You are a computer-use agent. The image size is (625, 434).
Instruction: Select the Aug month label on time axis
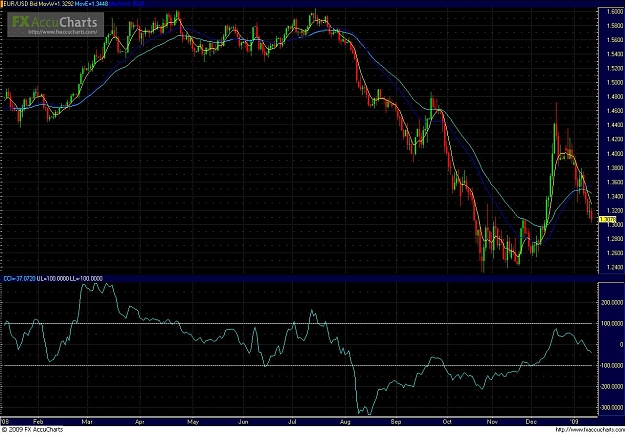point(345,422)
